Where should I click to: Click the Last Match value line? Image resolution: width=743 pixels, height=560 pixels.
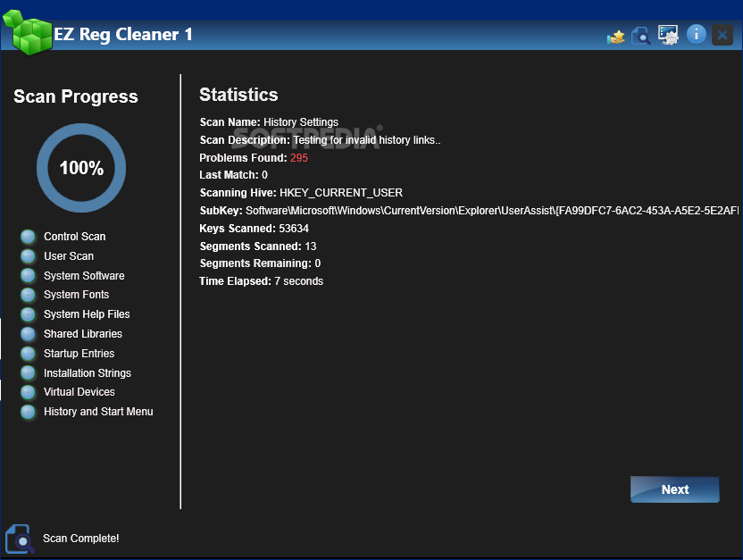[233, 175]
